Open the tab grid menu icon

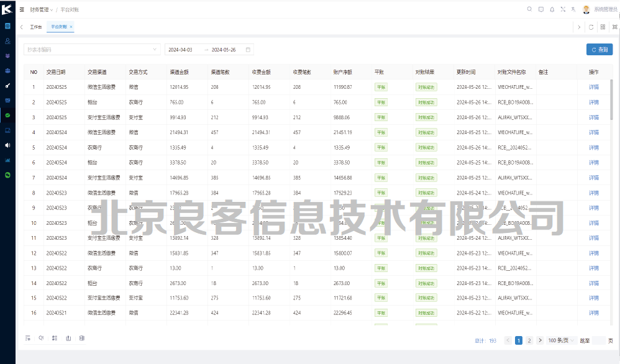pyautogui.click(x=603, y=27)
